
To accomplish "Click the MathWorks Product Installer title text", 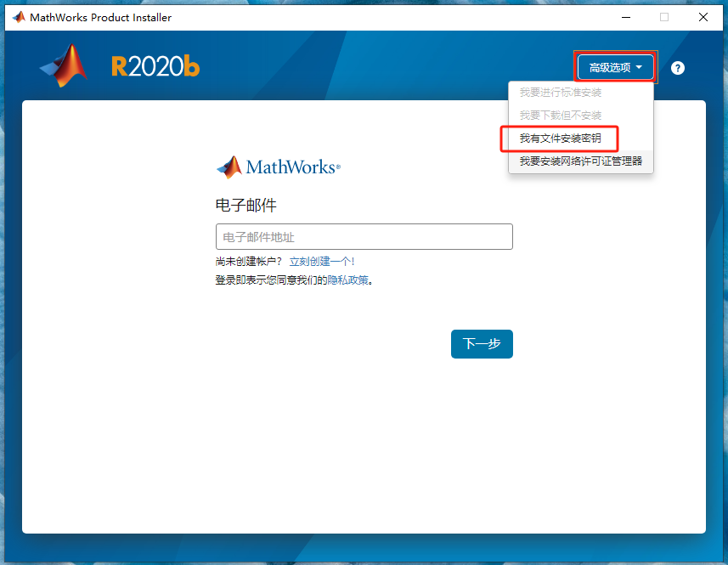I will (101, 18).
